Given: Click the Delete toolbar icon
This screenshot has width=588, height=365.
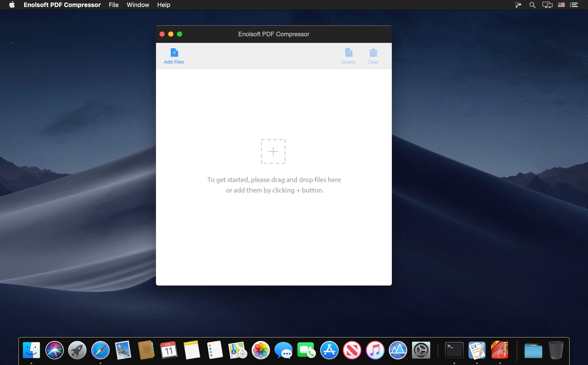Looking at the screenshot, I should [348, 53].
